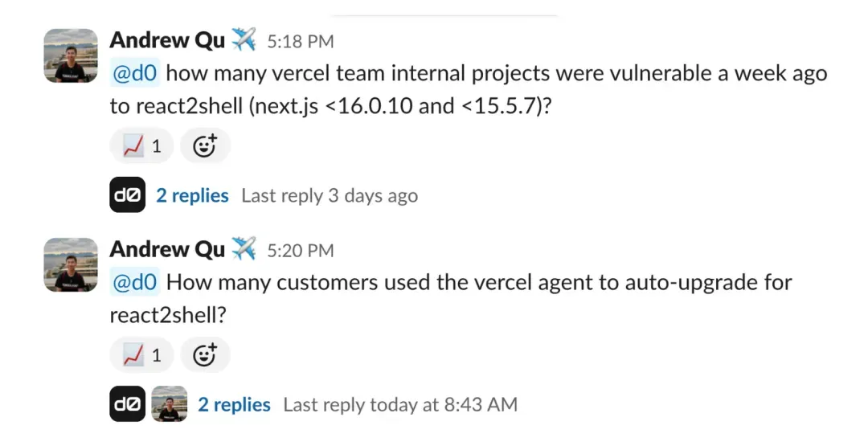Open the thread via "Last reply today at 8:43 AM"

coord(400,404)
